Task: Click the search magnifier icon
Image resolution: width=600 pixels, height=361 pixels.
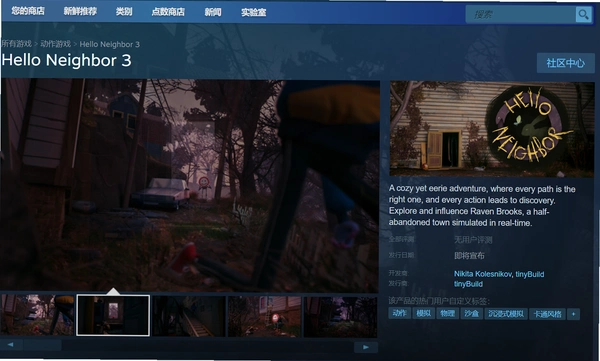Action: (x=583, y=15)
